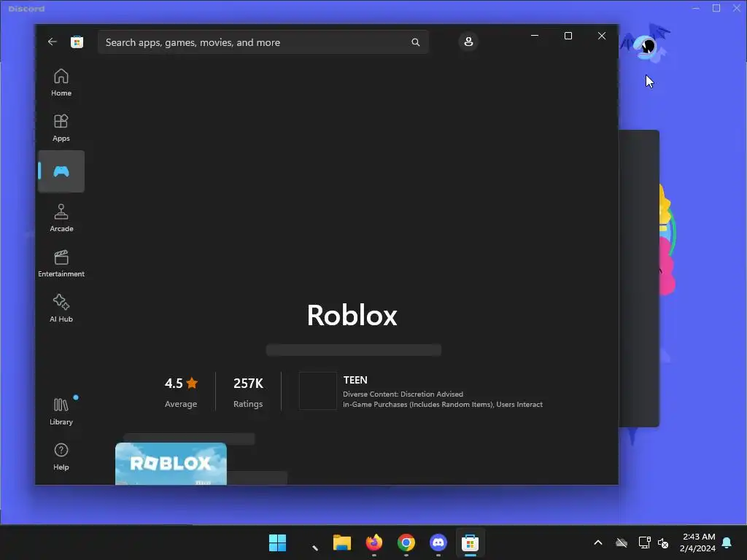747x560 pixels.
Task: Launch Google Chrome from the taskbar
Action: coord(406,542)
